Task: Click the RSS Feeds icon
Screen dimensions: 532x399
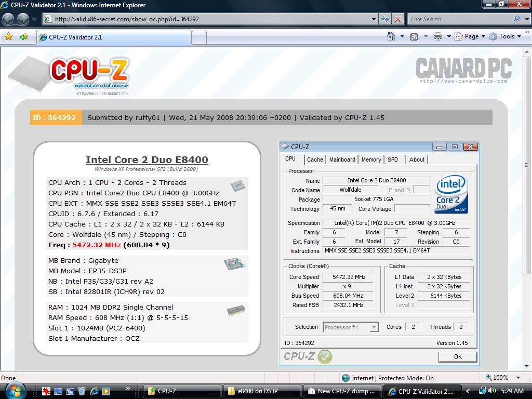Action: pyautogui.click(x=414, y=37)
